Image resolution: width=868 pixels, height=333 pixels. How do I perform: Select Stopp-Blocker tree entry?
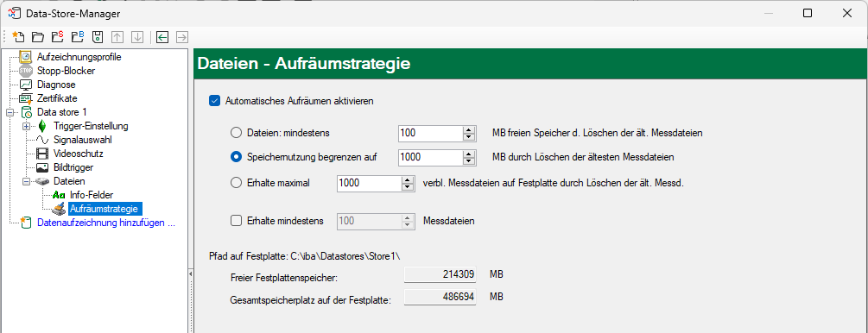coord(66,71)
